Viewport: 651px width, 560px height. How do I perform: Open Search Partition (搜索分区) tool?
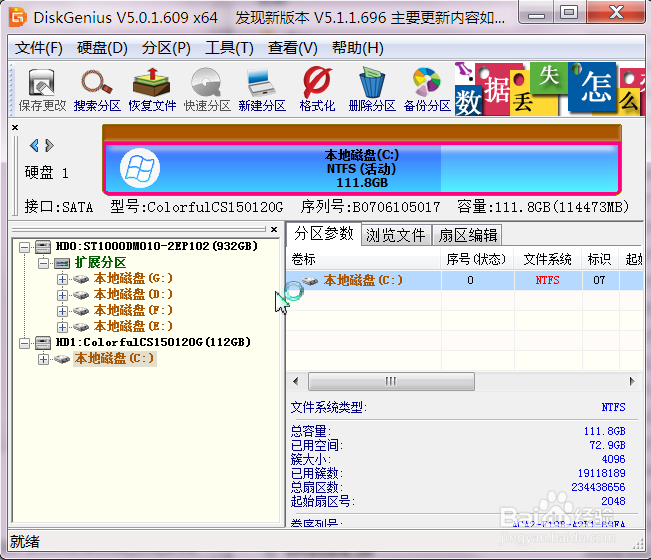(x=97, y=90)
